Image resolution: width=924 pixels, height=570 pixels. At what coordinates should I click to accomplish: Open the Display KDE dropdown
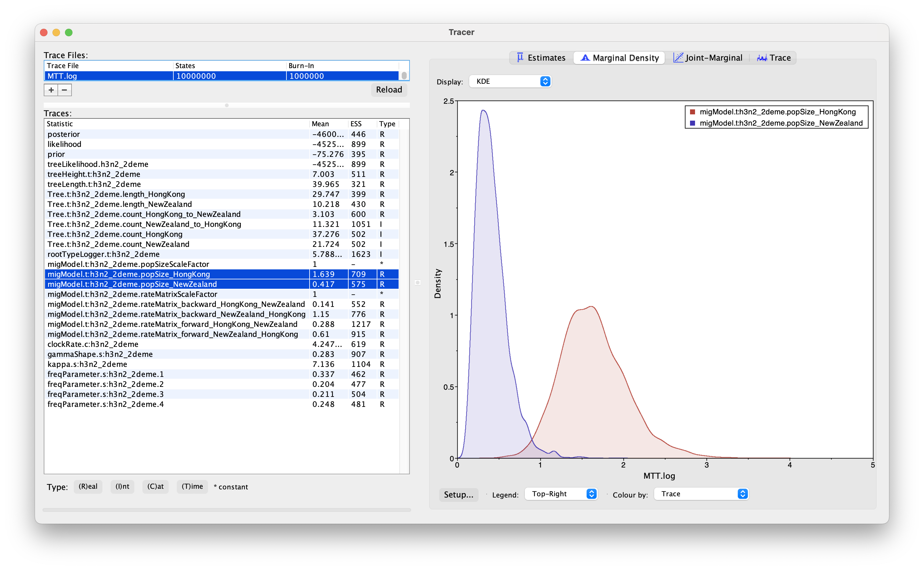tap(510, 82)
